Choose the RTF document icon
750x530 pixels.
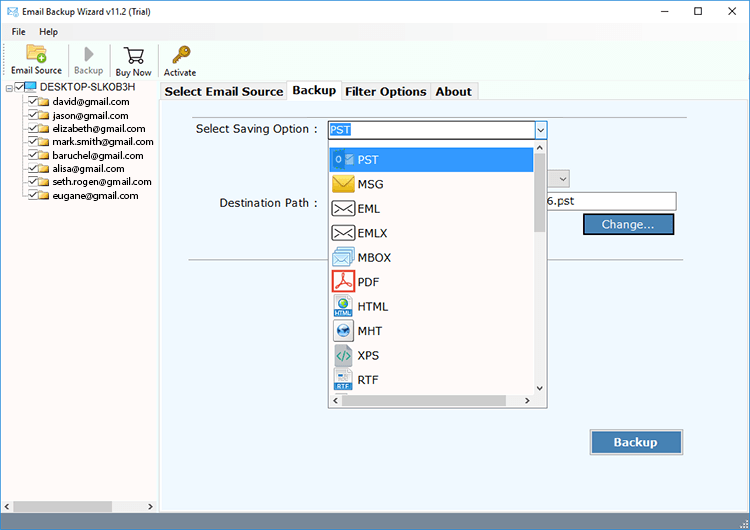pos(343,380)
